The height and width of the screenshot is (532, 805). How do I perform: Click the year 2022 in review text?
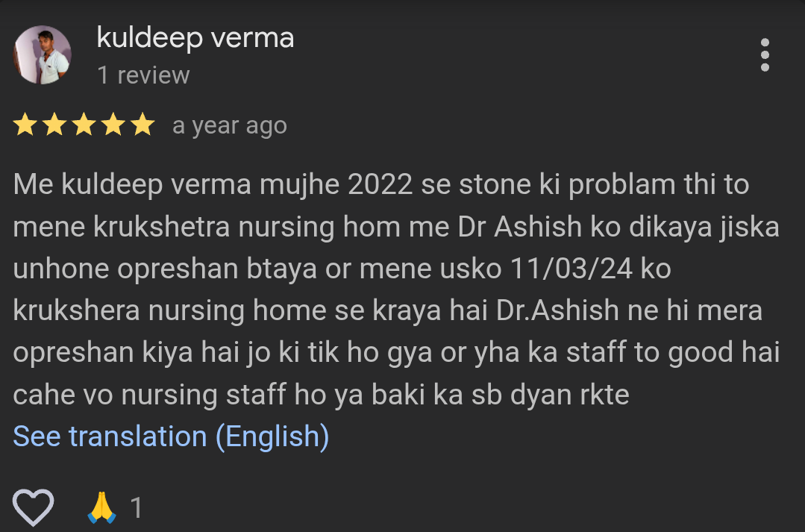pyautogui.click(x=380, y=184)
